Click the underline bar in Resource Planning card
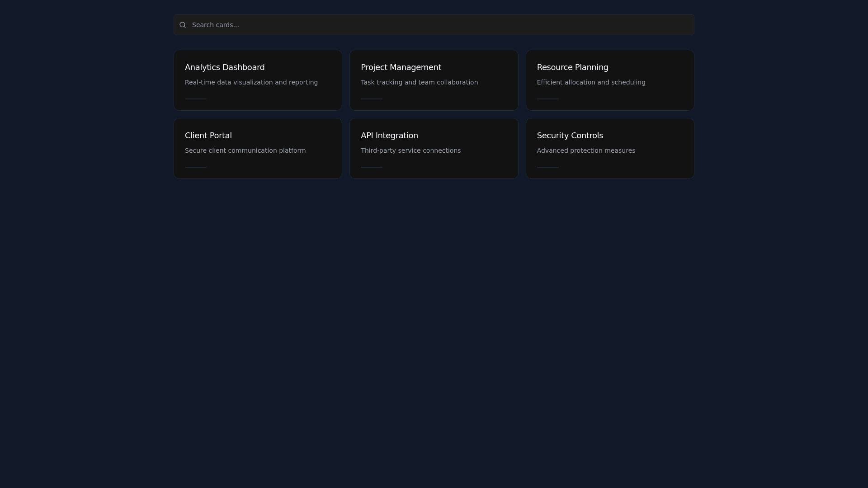 (x=547, y=99)
